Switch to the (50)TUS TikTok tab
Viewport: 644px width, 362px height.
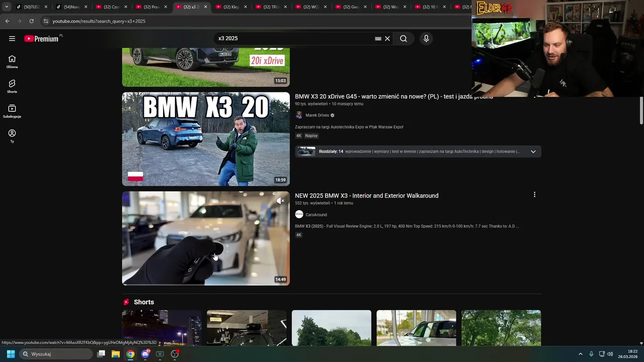(x=31, y=7)
